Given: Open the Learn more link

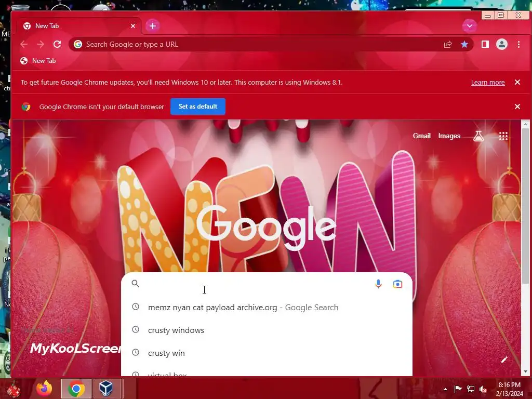Looking at the screenshot, I should 488,83.
